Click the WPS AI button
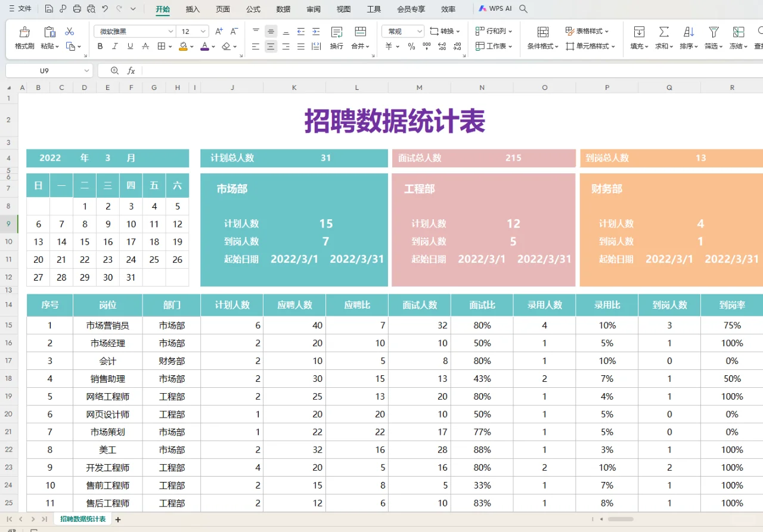 [x=495, y=9]
